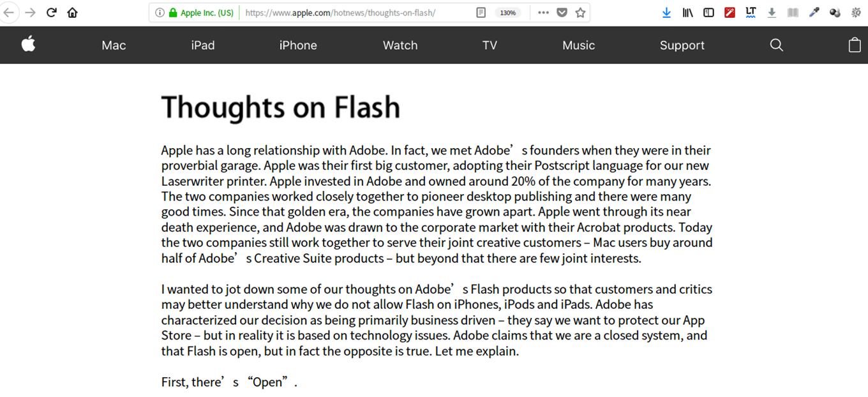Viewport: 868px width, 397px height.
Task: Open the Support link
Action: (x=682, y=45)
